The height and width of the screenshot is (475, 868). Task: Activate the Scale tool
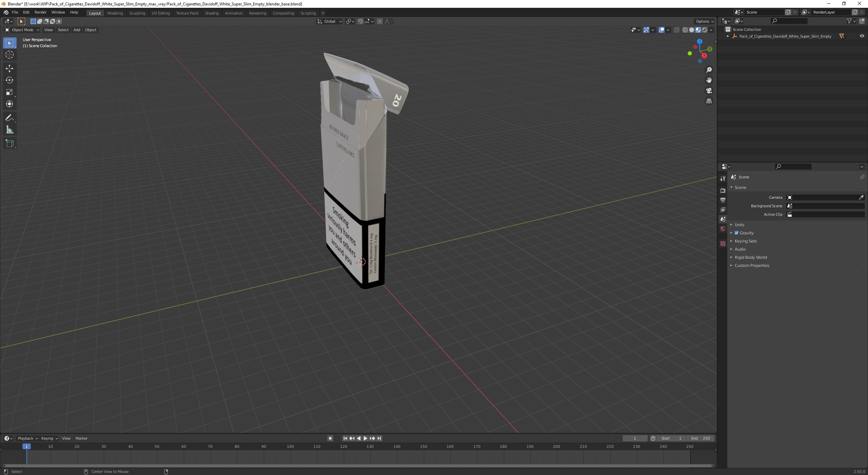pyautogui.click(x=9, y=92)
